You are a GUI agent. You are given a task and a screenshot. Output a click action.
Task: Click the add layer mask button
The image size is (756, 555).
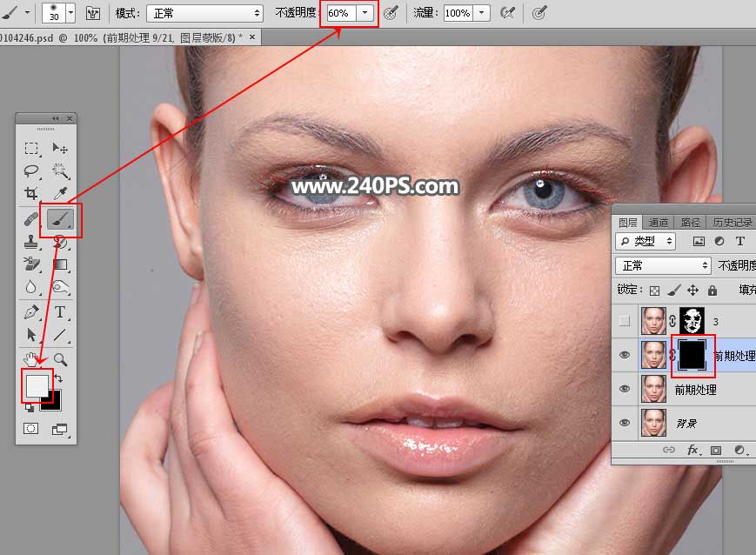[x=715, y=450]
